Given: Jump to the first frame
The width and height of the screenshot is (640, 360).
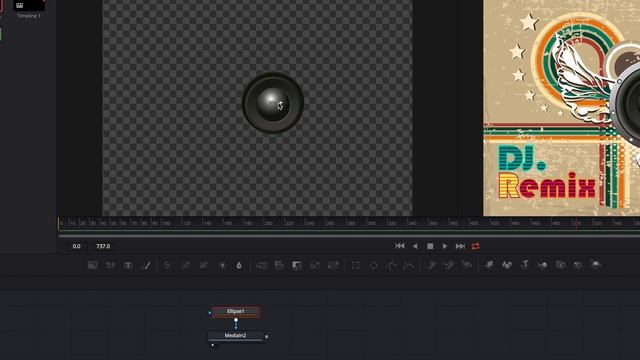Looking at the screenshot, I should click(x=400, y=246).
